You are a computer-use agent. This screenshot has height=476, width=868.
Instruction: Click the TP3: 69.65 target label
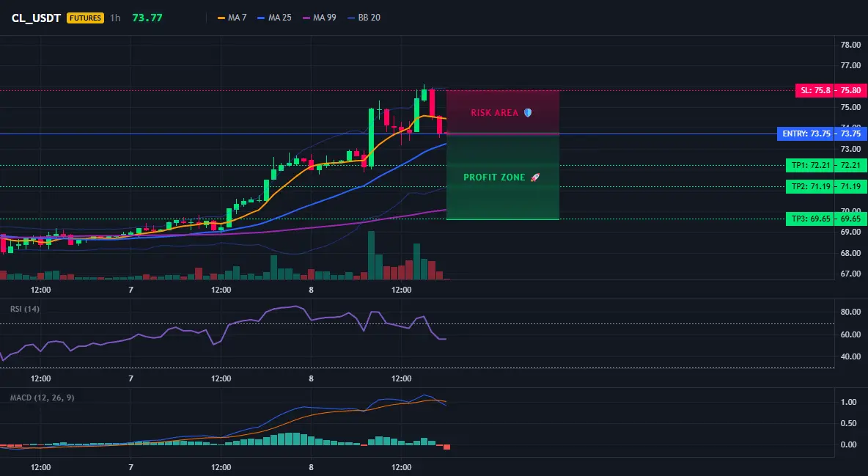[x=810, y=219]
